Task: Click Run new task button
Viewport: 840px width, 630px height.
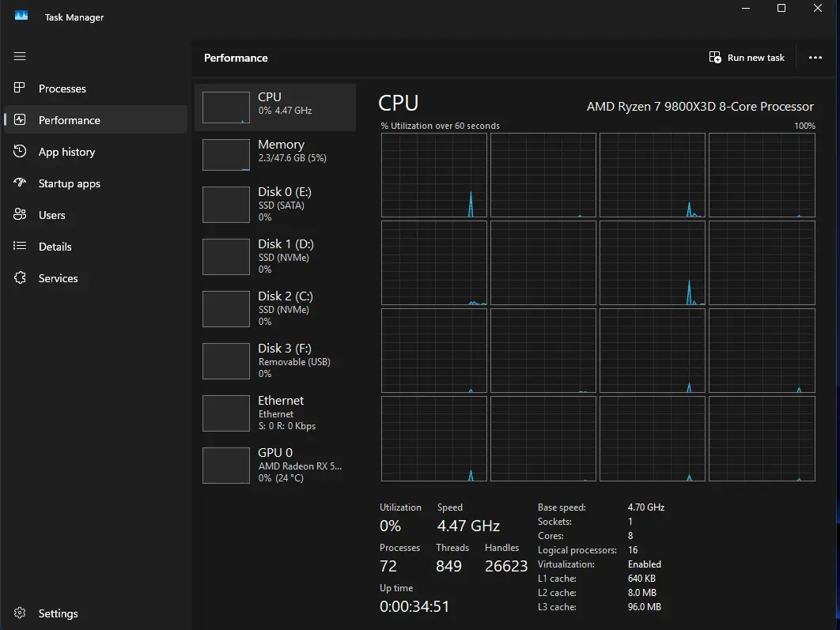Action: (x=747, y=57)
